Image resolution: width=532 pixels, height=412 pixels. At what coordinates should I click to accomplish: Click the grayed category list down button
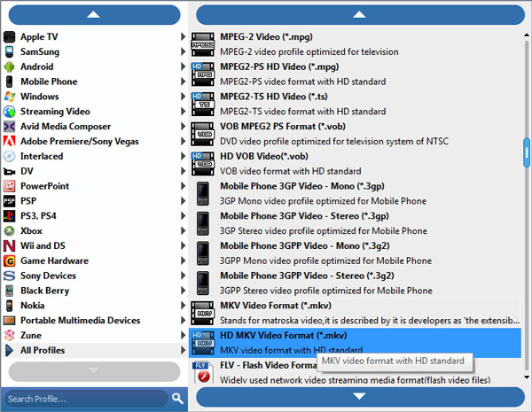pos(94,371)
